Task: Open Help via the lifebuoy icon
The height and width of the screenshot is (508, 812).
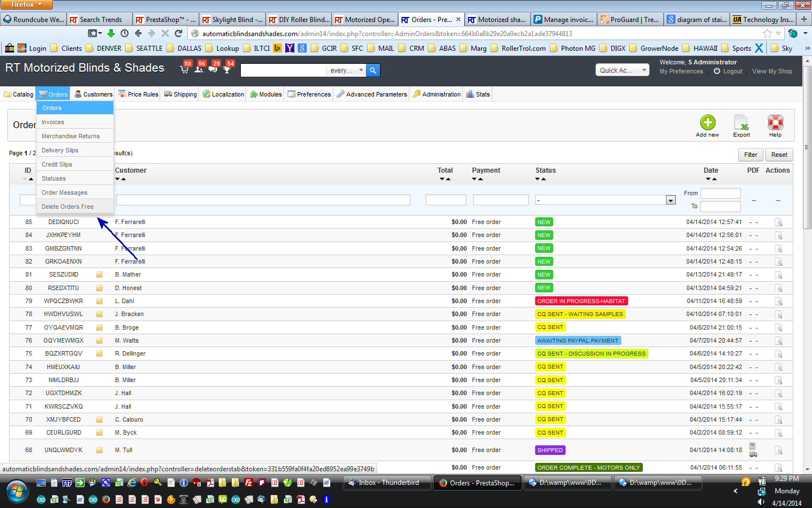Action: 775,122
